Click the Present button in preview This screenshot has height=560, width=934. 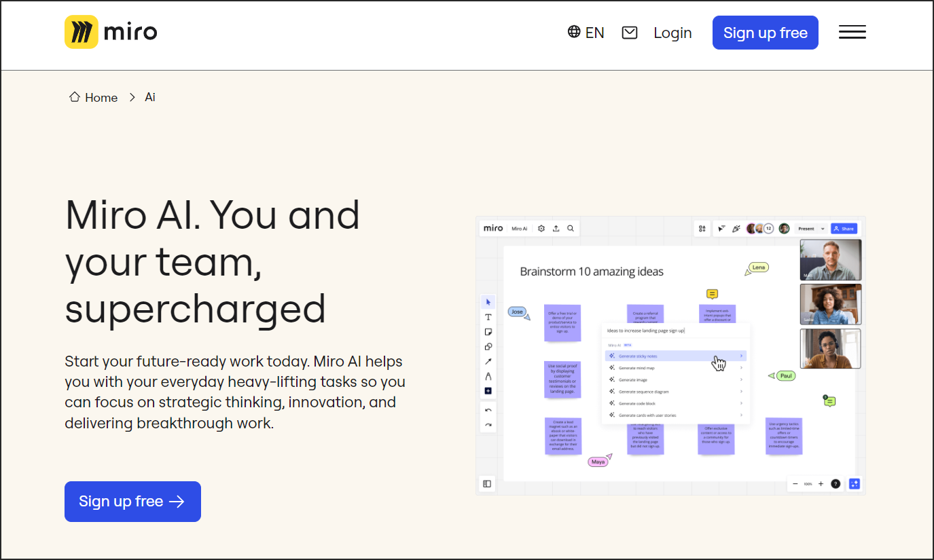click(806, 229)
